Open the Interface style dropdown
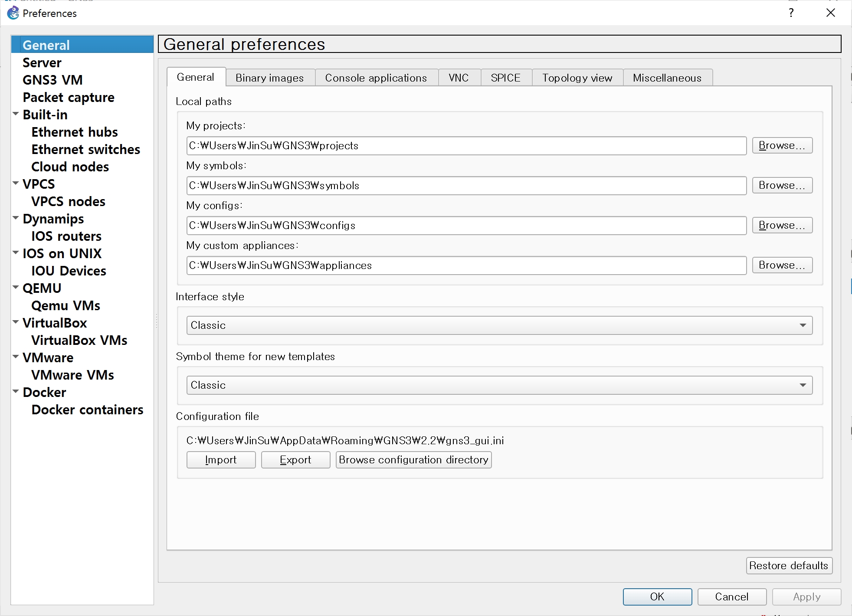 point(499,325)
